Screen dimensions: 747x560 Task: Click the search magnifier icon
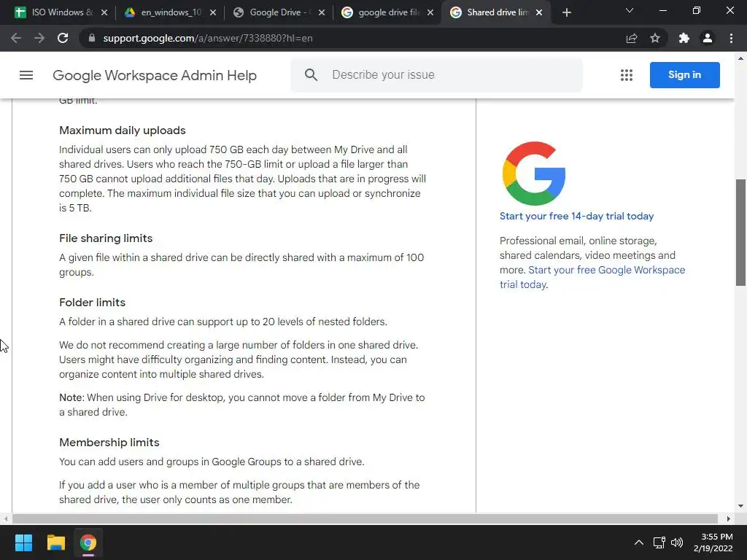311,75
